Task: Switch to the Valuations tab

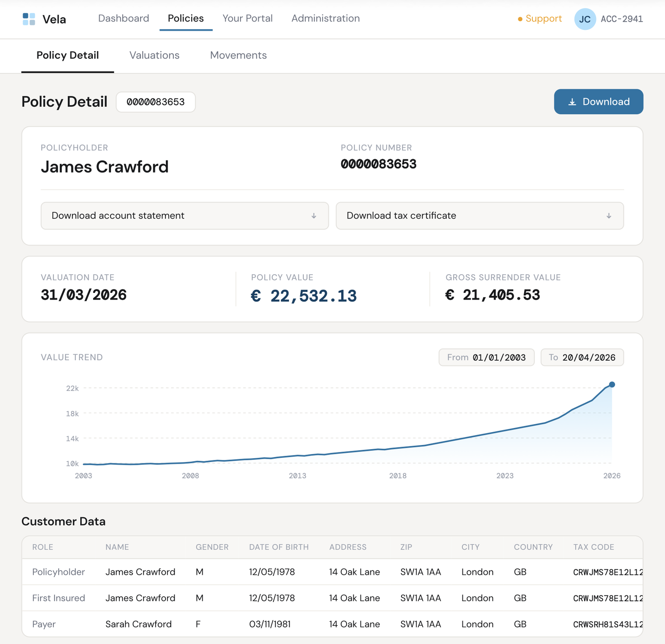Action: coord(154,55)
